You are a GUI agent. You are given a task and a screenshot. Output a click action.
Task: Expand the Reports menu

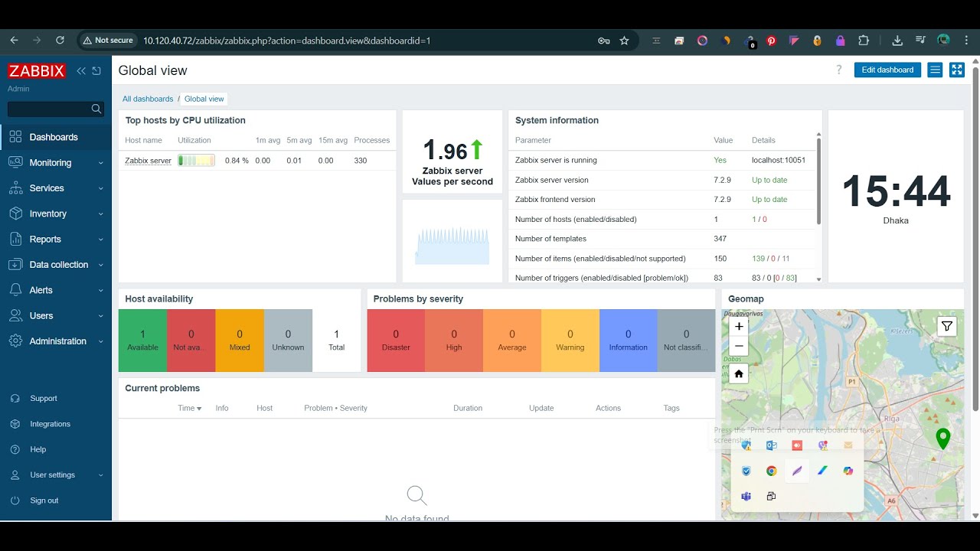pyautogui.click(x=56, y=240)
